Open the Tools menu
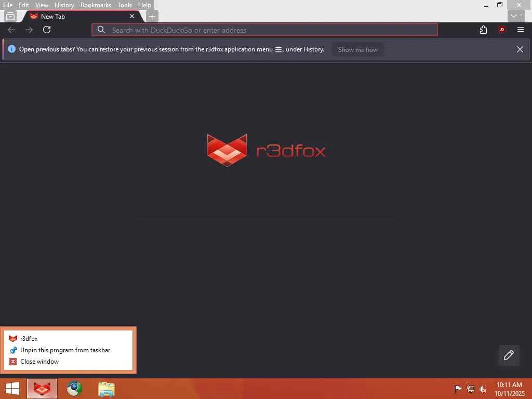The height and width of the screenshot is (399, 532). tap(124, 5)
